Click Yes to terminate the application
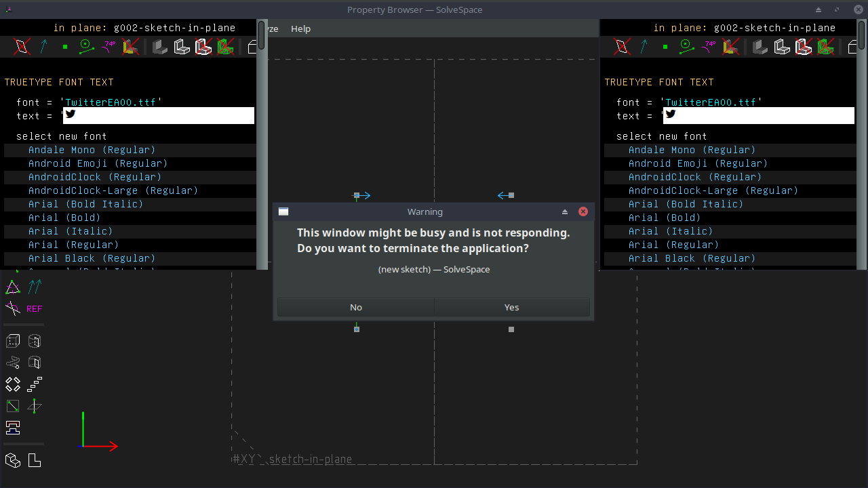The height and width of the screenshot is (488, 868). point(512,307)
